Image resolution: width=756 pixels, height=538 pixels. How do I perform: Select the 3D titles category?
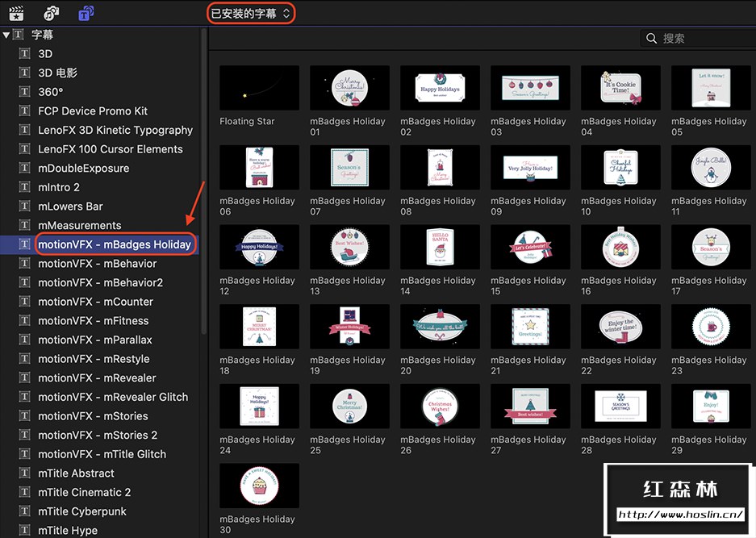point(45,53)
